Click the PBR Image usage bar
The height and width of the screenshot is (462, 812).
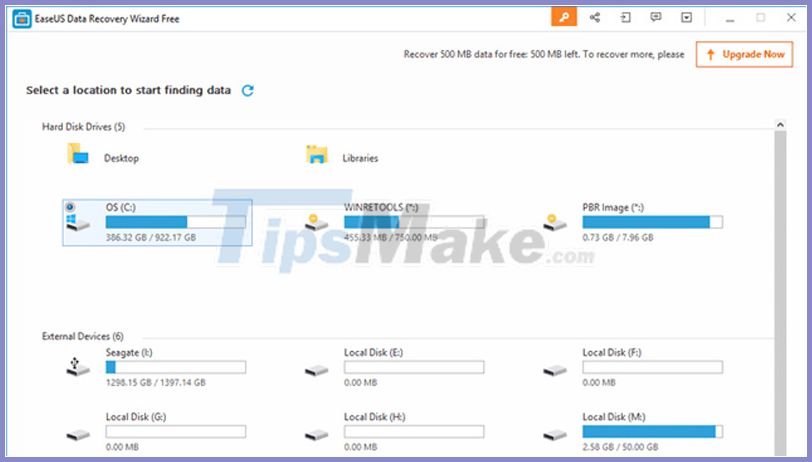coord(652,222)
